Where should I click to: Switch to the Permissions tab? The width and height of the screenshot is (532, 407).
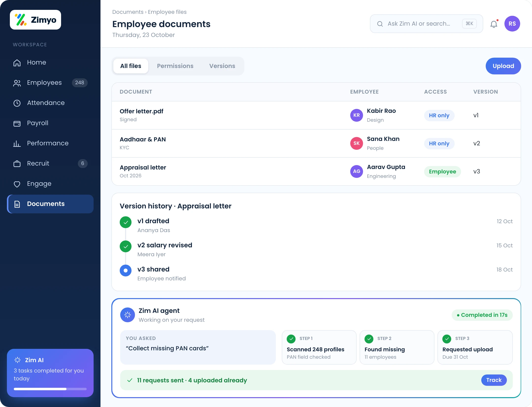coord(175,66)
